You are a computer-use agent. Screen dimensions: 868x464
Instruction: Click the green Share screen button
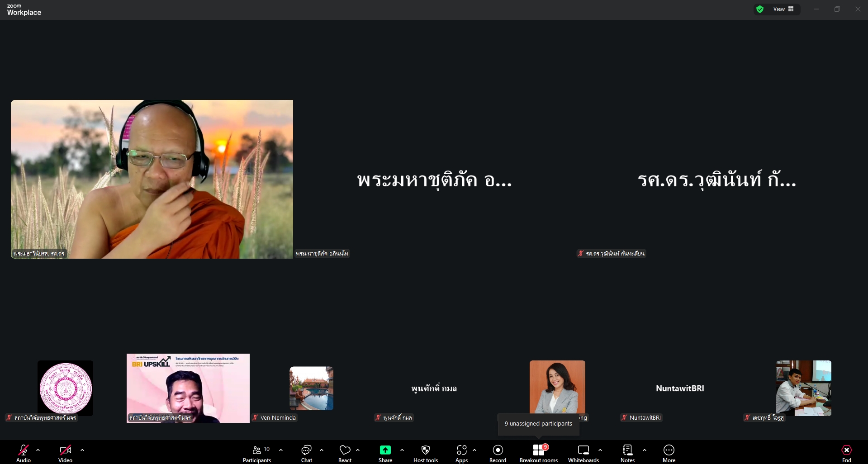tap(385, 453)
